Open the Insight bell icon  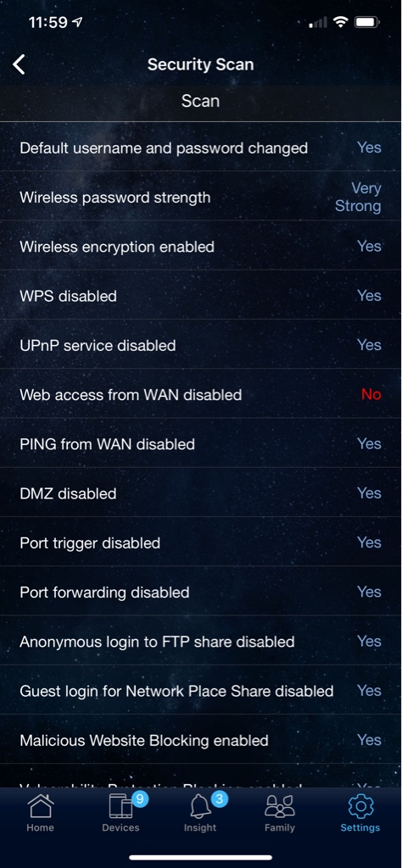pos(200,807)
